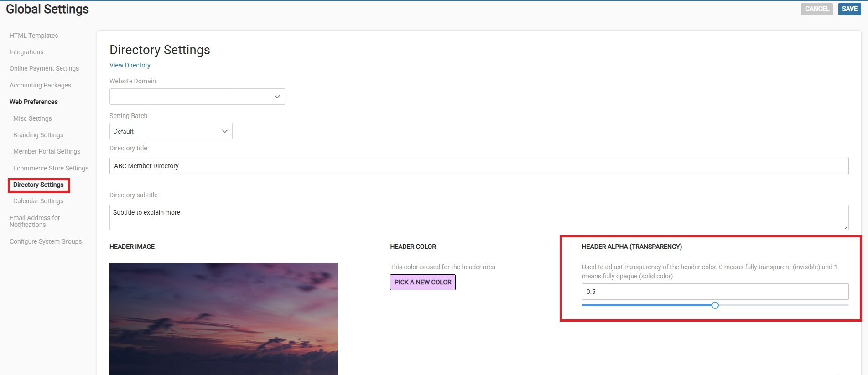Open the Setting Batch dropdown
868x375 pixels.
171,131
